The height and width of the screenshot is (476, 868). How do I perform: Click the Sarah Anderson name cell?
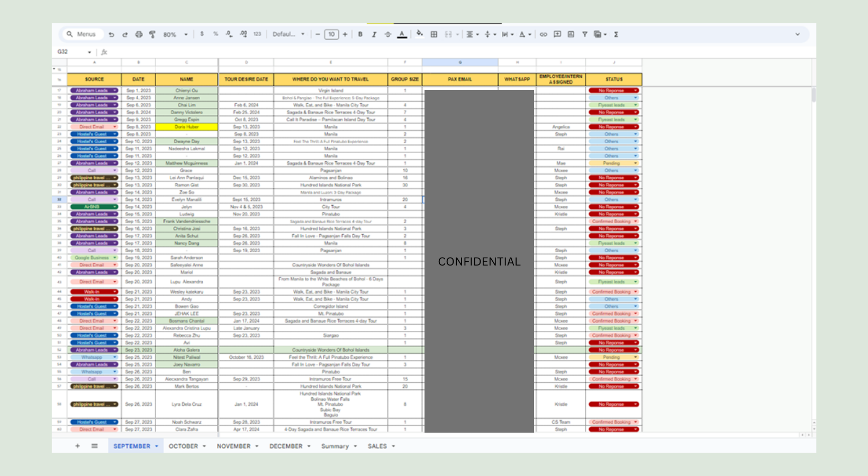point(186,258)
